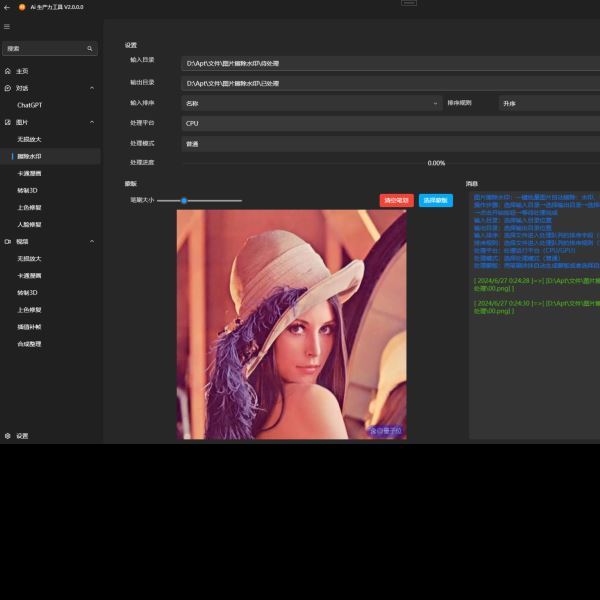Click the orange app logo icon
Viewport: 600px width, 600px height.
(22, 7)
